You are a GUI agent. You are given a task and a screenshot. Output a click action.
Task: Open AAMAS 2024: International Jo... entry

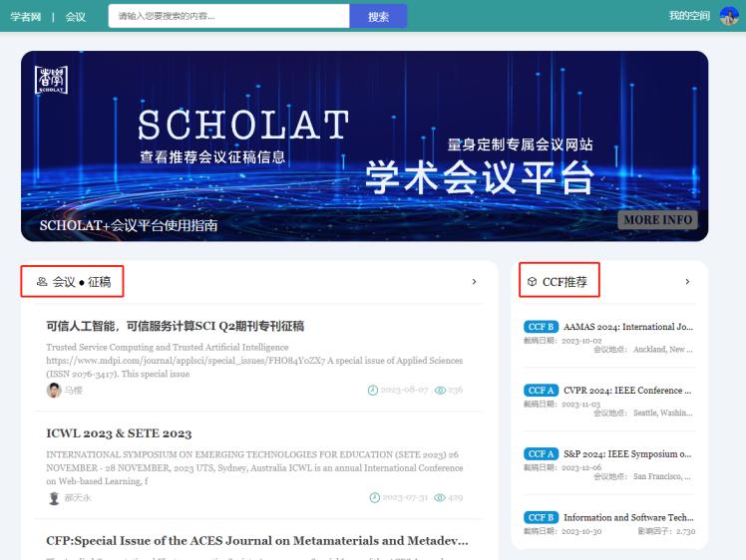(x=628, y=327)
